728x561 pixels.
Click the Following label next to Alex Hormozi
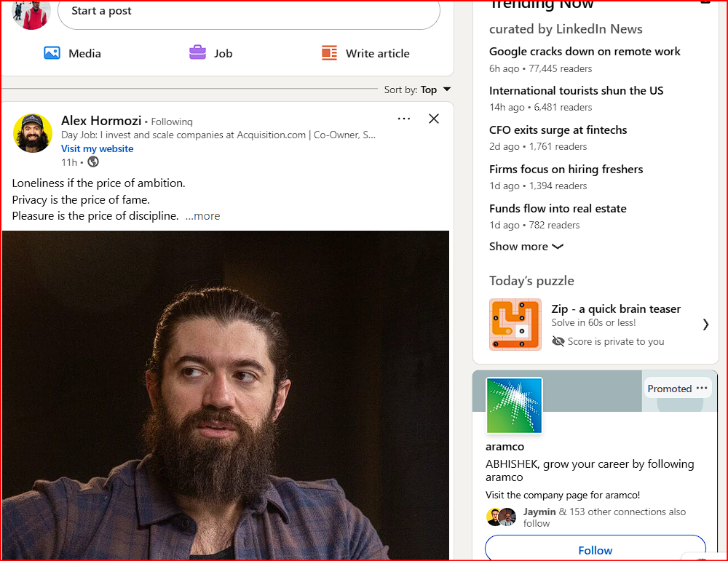172,122
